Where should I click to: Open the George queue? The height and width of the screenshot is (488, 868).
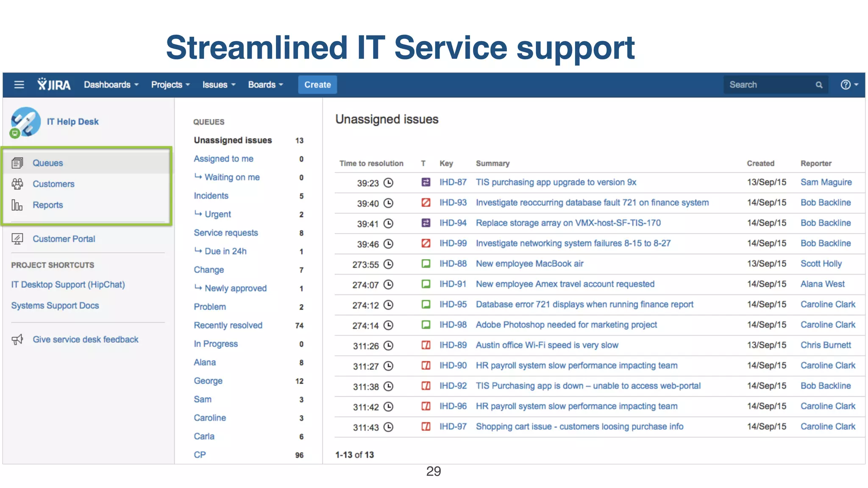pos(208,381)
